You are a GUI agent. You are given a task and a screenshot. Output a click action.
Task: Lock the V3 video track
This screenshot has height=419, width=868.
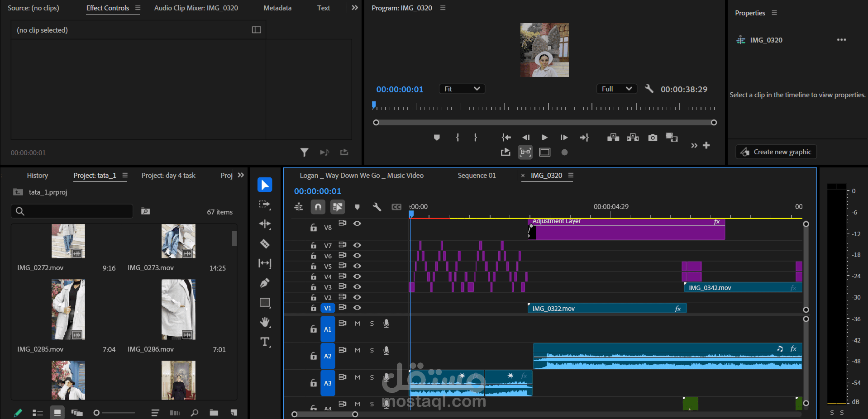click(x=313, y=287)
